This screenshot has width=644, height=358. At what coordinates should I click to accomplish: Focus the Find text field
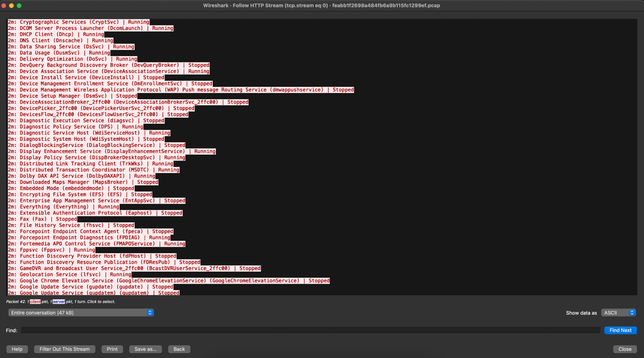(x=311, y=330)
